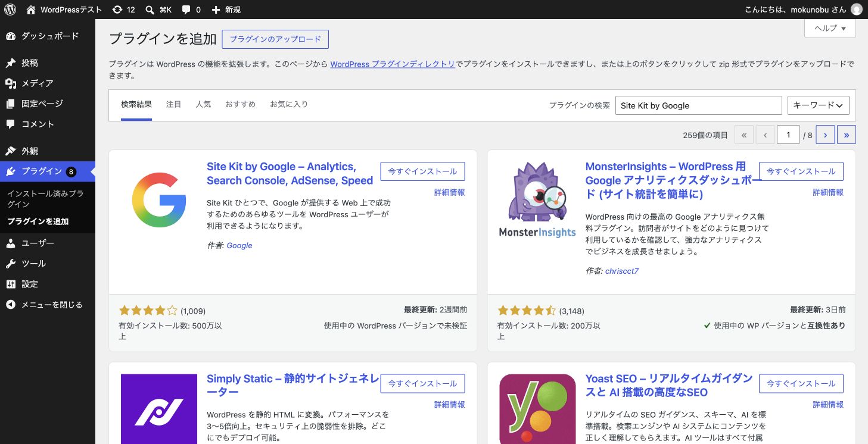Open プラグイン menu in the sidebar
Image resolution: width=868 pixels, height=444 pixels.
[x=48, y=171]
